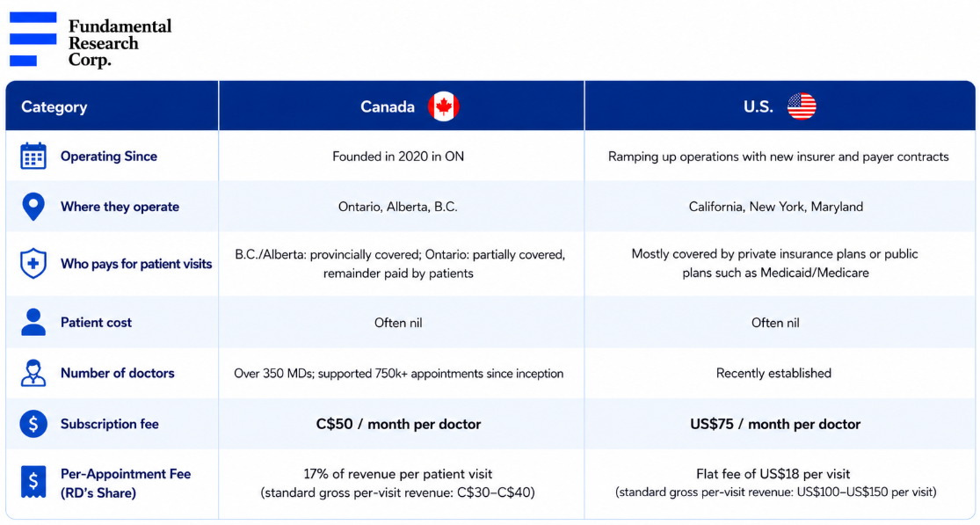Image resolution: width=980 pixels, height=525 pixels.
Task: Click the Fundamental Research Corp. company name
Action: (120, 43)
